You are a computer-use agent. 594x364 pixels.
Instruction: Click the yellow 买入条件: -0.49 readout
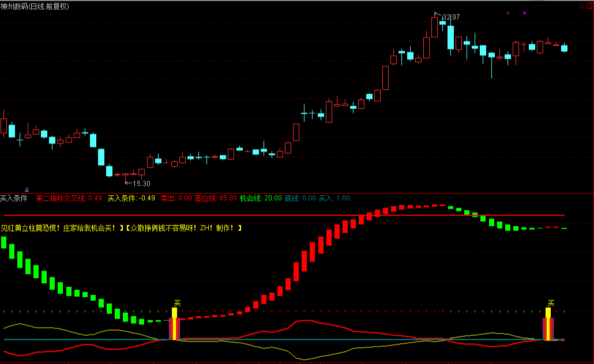click(x=131, y=198)
